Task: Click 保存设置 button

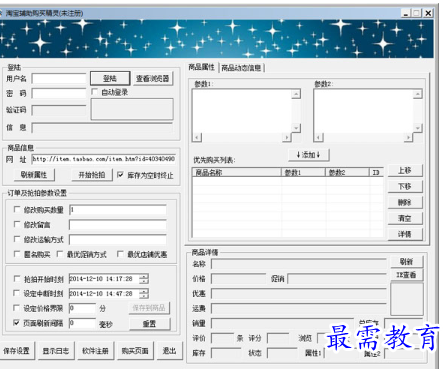Action: click(x=17, y=350)
